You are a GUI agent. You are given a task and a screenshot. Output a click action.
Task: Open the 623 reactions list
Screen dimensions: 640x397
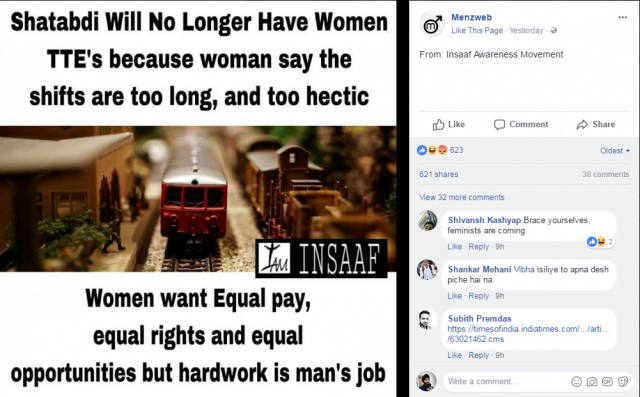point(440,150)
